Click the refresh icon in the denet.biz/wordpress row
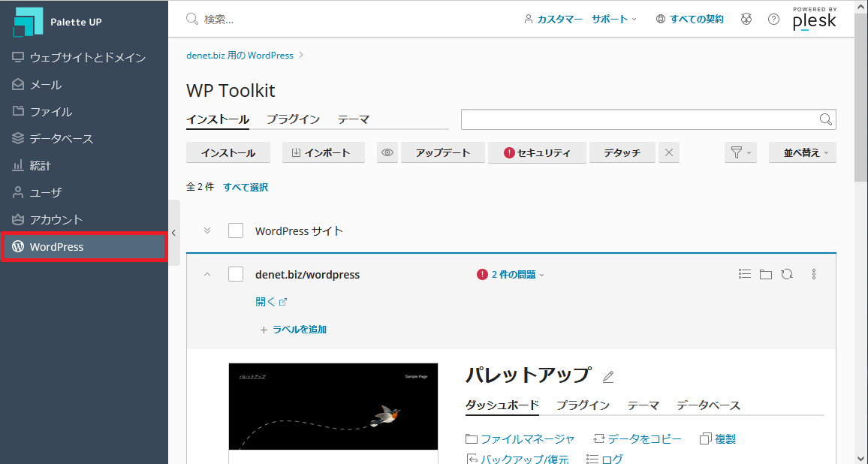868x464 pixels. coord(787,274)
